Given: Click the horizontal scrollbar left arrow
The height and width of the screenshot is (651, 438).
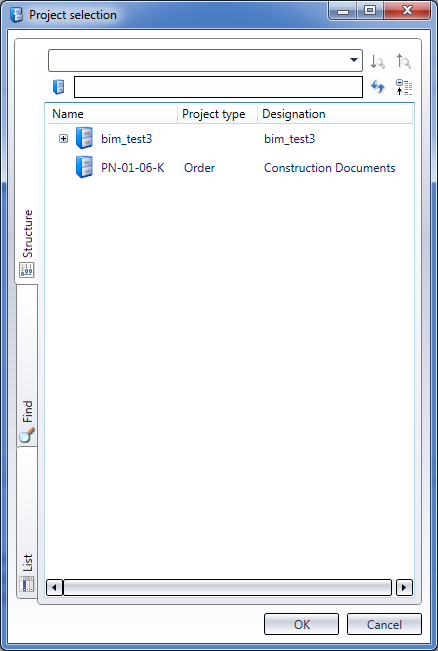Looking at the screenshot, I should tap(54, 587).
